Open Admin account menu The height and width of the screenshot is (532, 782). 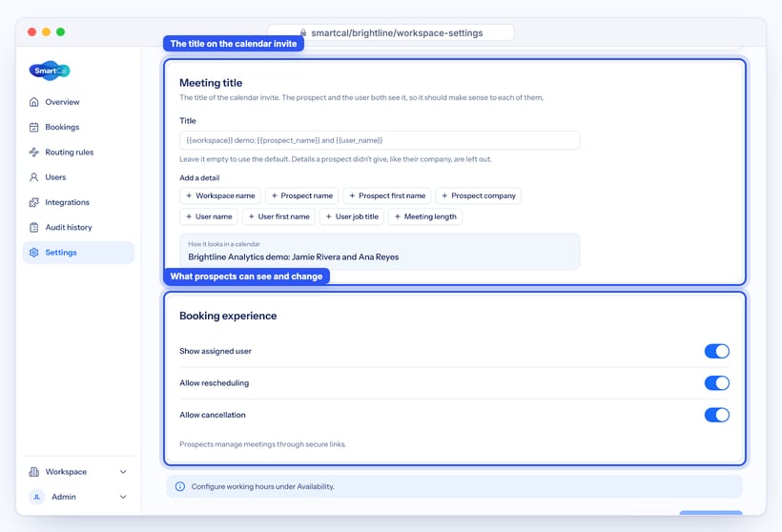click(x=78, y=497)
